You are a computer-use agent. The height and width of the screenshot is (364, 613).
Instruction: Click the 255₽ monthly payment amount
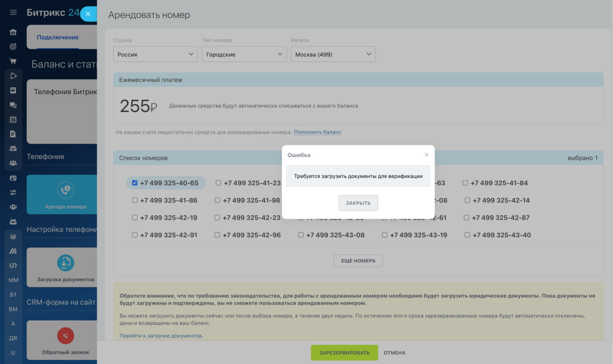point(138,106)
